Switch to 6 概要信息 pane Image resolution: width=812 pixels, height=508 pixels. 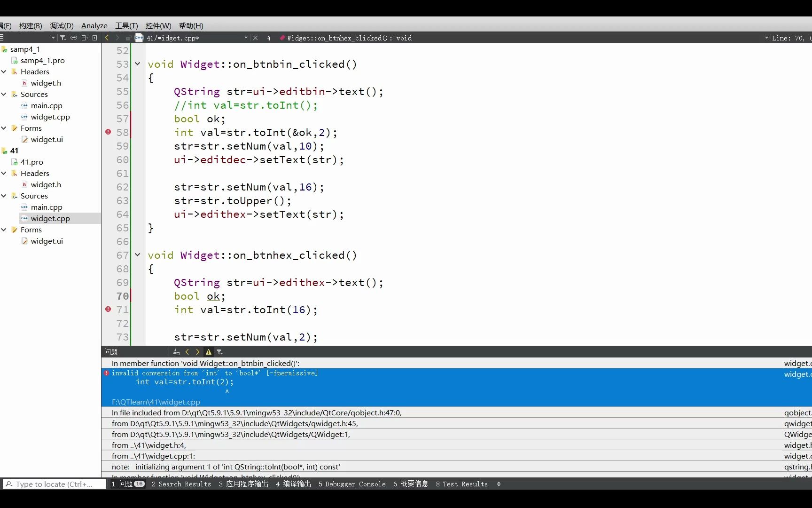411,484
